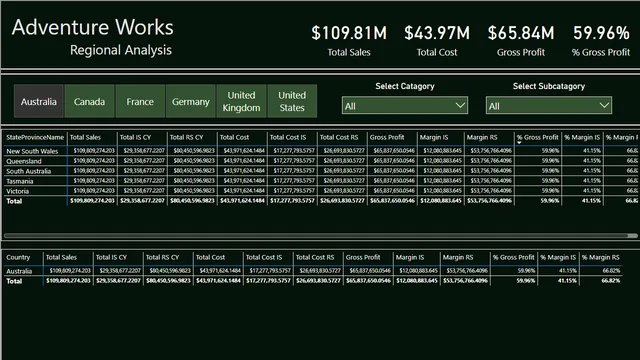Select the United Kingdom country filter
The width and height of the screenshot is (640, 360).
pyautogui.click(x=241, y=101)
